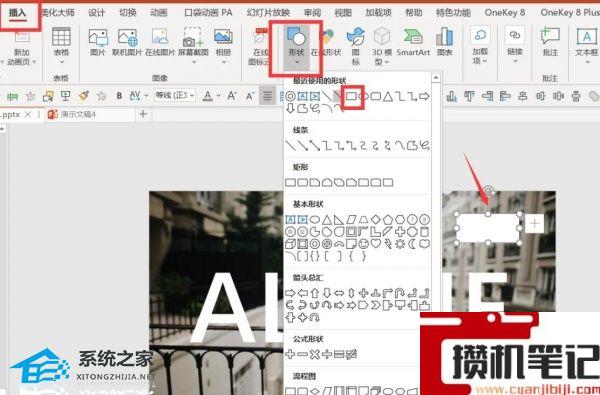Select the white rectangle on the slide

[x=488, y=228]
